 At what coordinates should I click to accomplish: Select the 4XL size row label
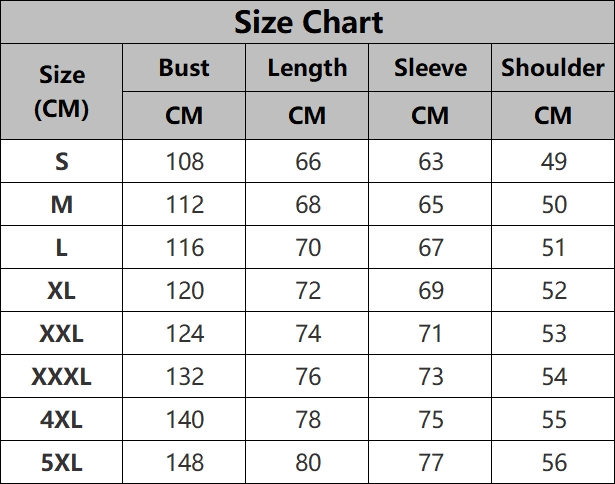[x=62, y=420]
